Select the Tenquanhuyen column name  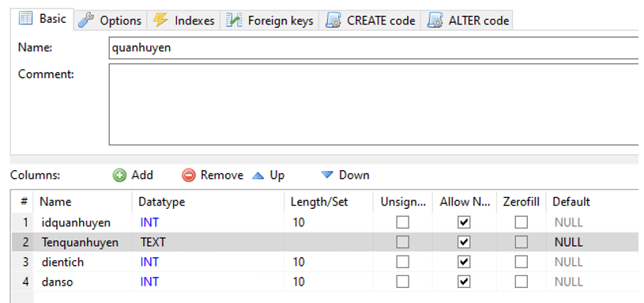(80, 242)
